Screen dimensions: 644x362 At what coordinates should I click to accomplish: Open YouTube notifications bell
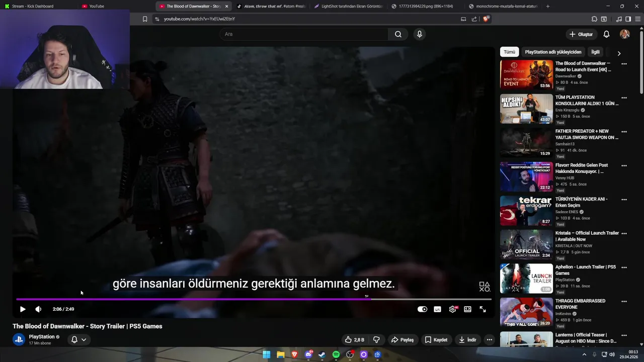(606, 34)
